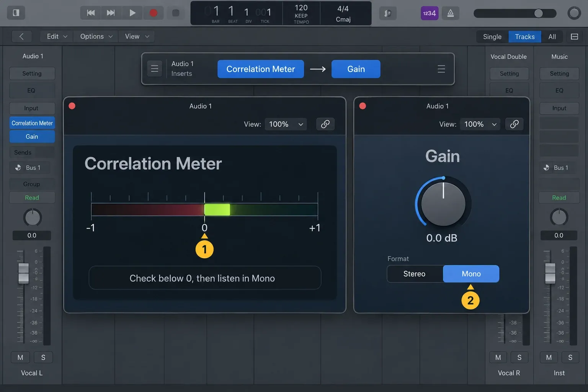The width and height of the screenshot is (588, 392).
Task: Click the 120 tempo value
Action: pyautogui.click(x=301, y=8)
